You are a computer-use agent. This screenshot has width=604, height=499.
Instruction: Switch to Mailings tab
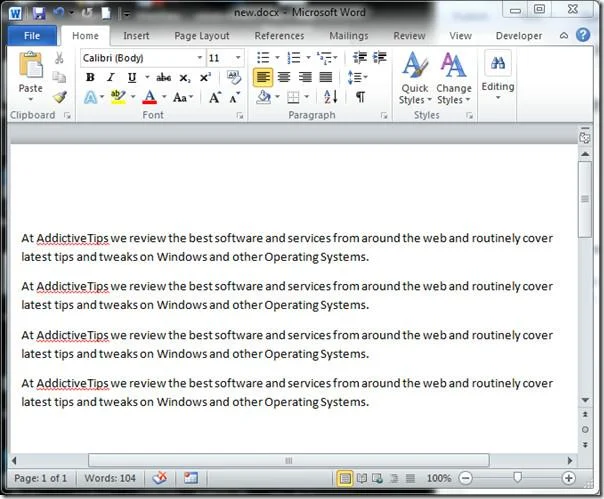point(349,36)
